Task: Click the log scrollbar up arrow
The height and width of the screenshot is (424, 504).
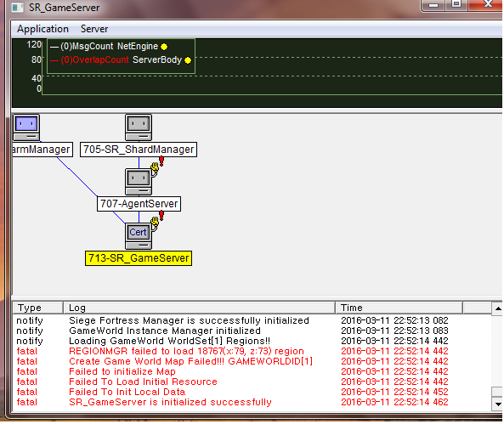Action: 498,308
